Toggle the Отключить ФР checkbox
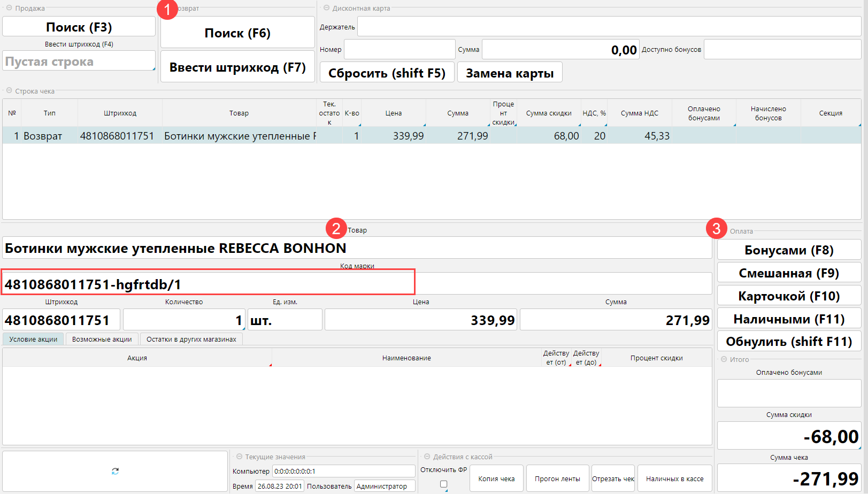The width and height of the screenshot is (868, 494). [443, 484]
